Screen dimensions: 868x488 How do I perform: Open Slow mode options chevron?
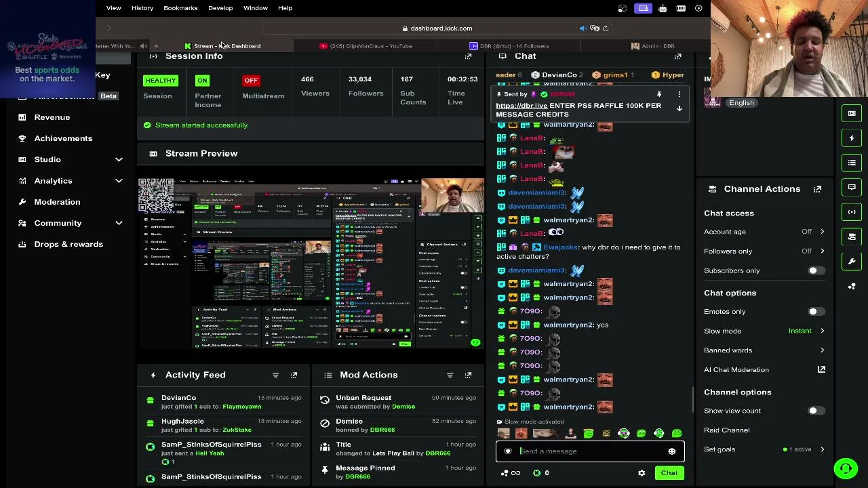point(822,331)
